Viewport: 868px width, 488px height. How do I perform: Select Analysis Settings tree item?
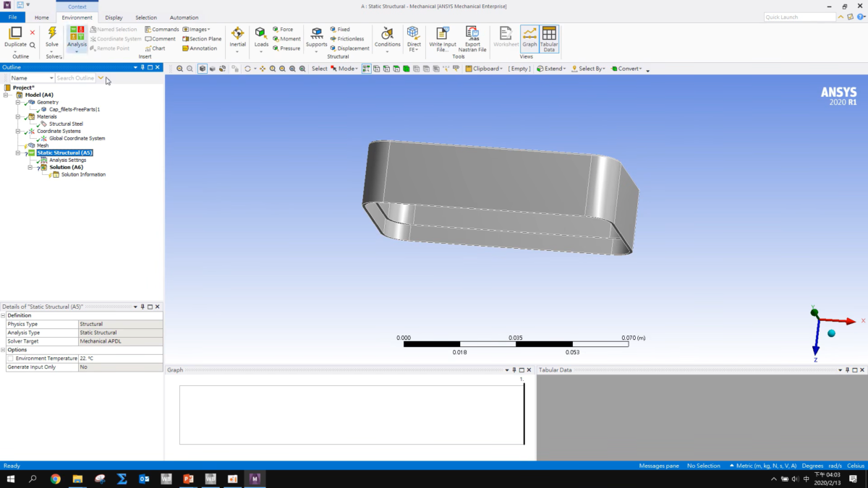coord(67,160)
